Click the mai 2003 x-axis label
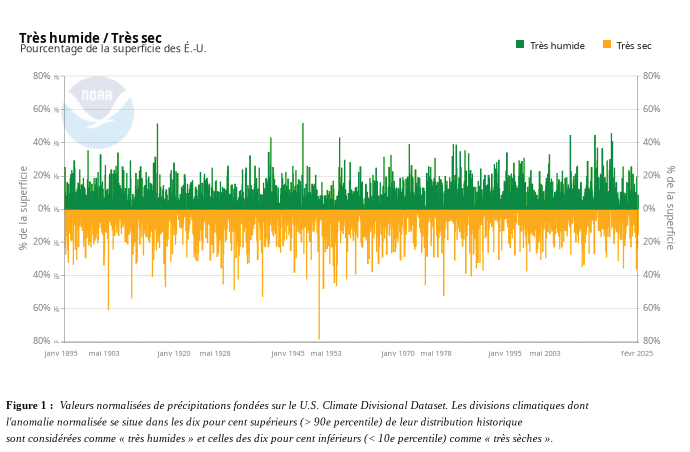690x452 pixels. coord(545,353)
